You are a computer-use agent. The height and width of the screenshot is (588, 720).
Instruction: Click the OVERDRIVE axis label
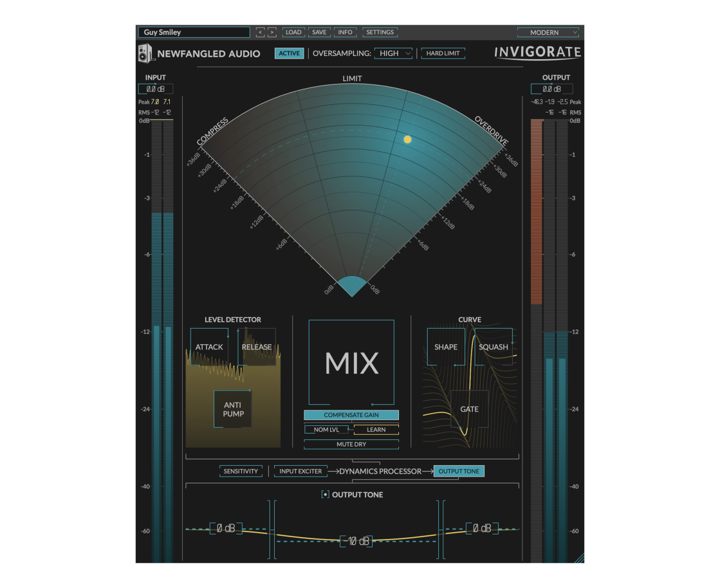[x=492, y=131]
